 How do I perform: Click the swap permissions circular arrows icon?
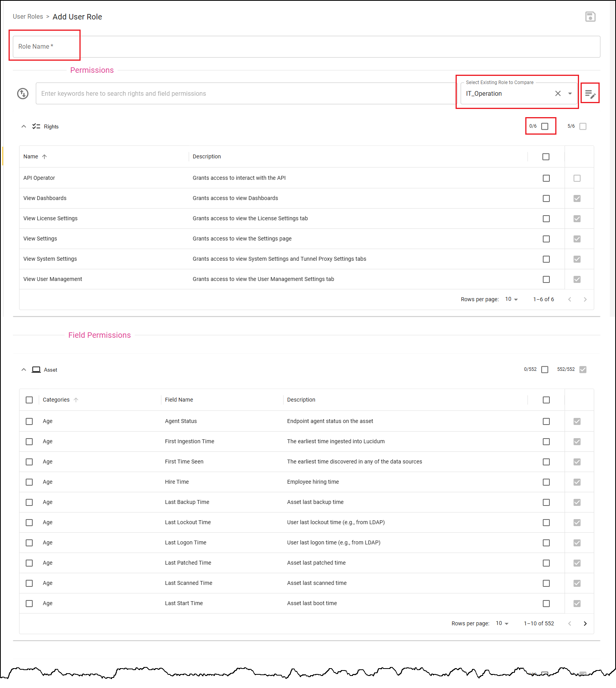[x=23, y=94]
